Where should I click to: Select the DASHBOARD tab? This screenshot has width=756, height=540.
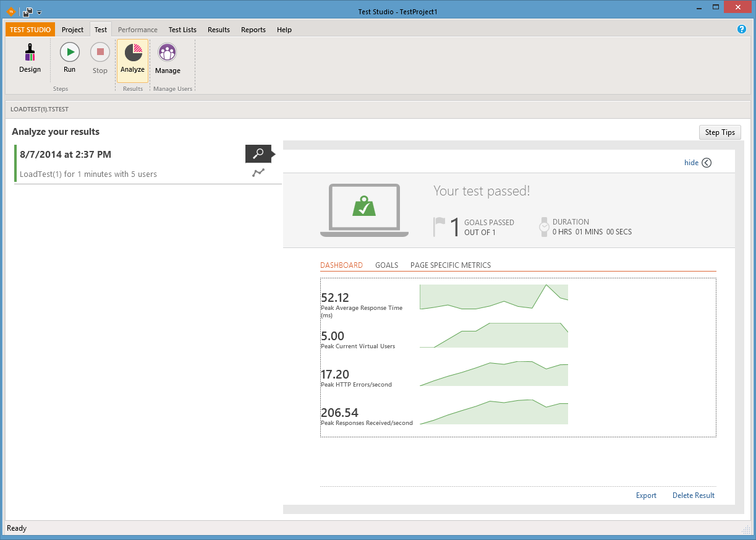pyautogui.click(x=341, y=265)
